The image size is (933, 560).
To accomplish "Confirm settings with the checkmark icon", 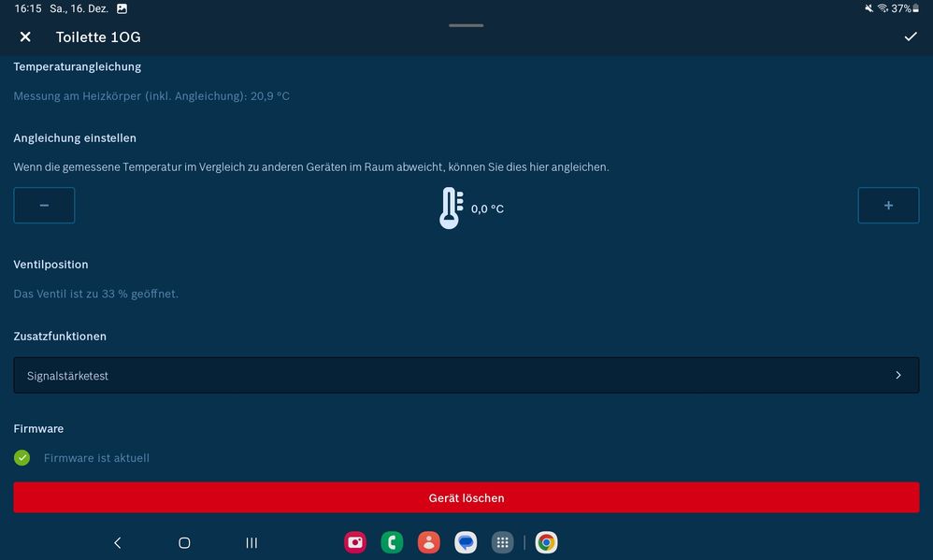I will tap(910, 36).
